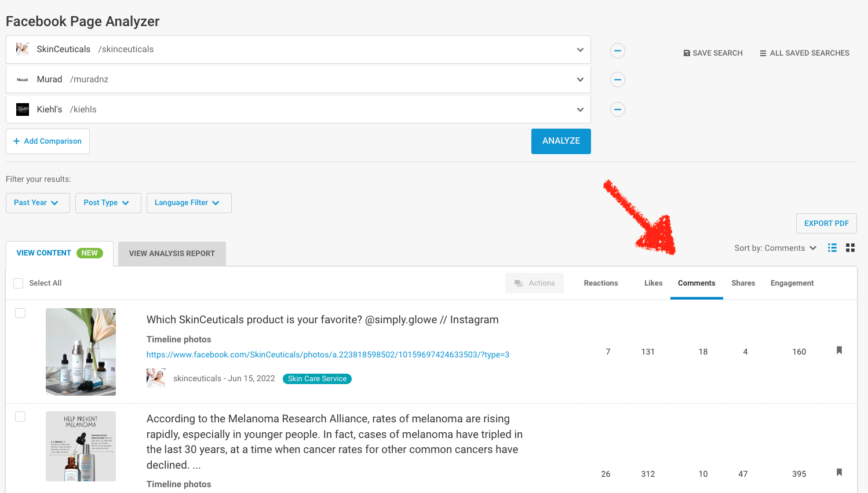868x493 pixels.
Task: Bookmark the SkinCeuticals favorite product post
Action: pos(839,350)
